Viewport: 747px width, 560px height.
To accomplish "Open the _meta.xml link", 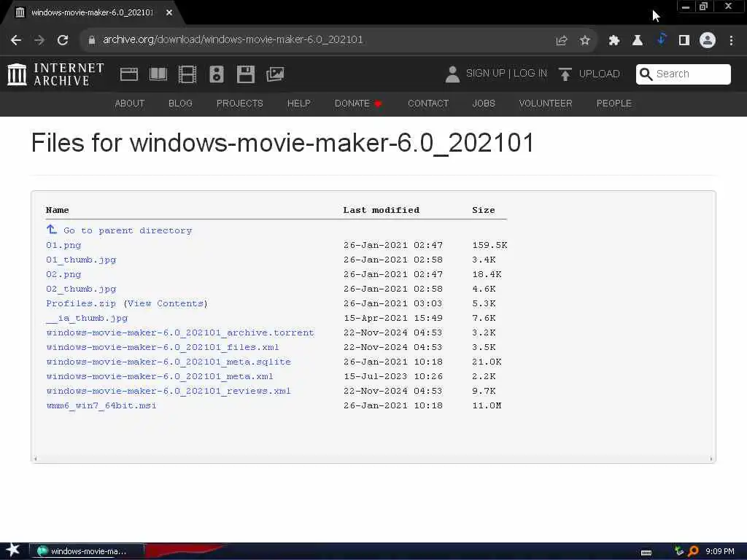I will pyautogui.click(x=160, y=376).
